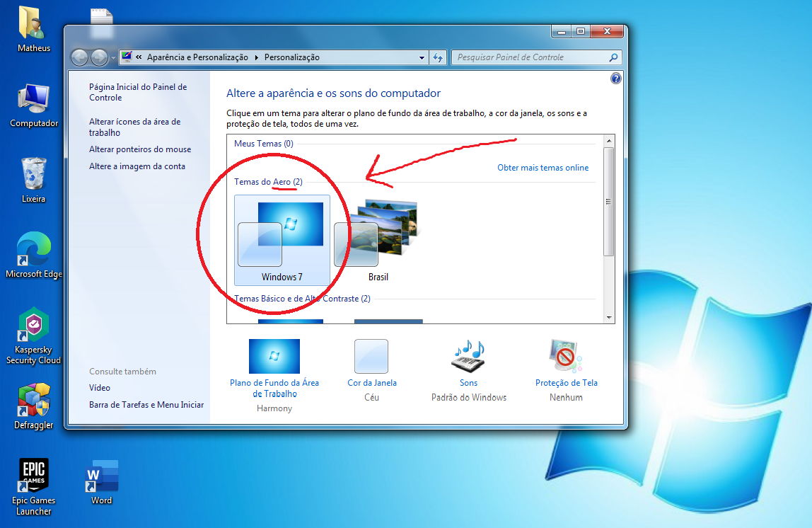
Task: Click the Plano de Fundo da Área de Trabalho label
Action: [x=274, y=388]
